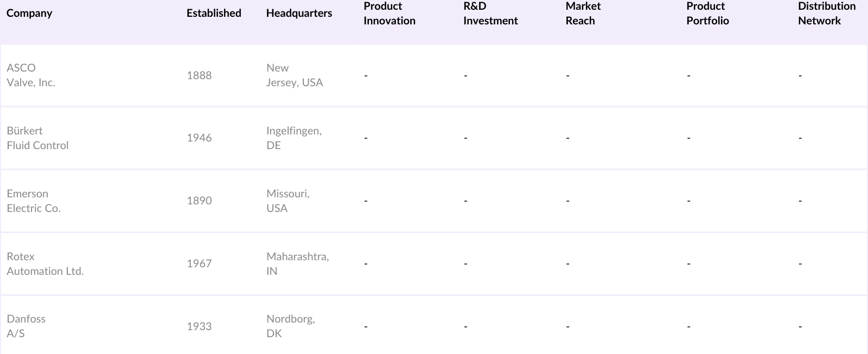Click the ASCO Valve, Inc. company name

31,75
